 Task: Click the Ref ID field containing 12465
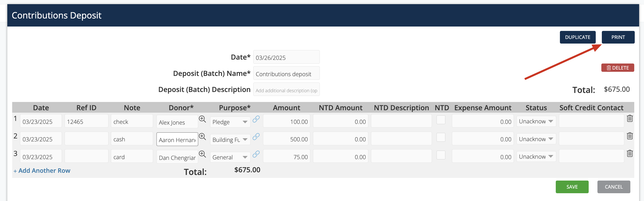tap(86, 121)
